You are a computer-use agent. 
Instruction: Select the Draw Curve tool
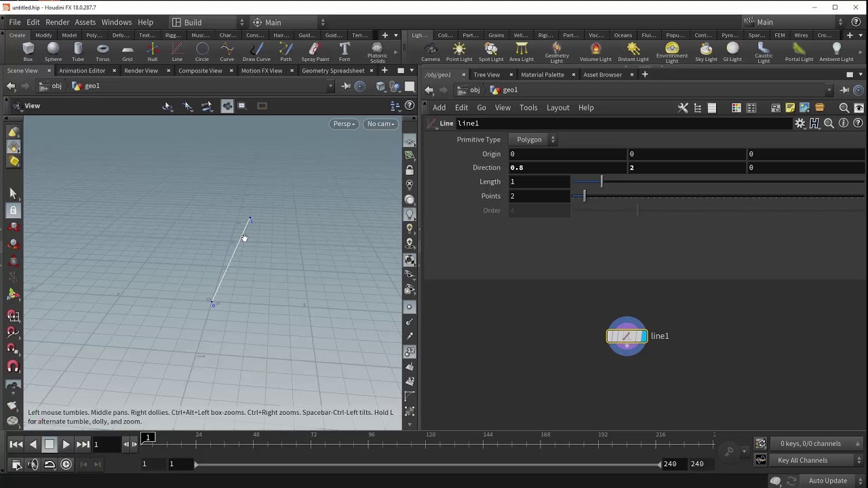[x=256, y=52]
